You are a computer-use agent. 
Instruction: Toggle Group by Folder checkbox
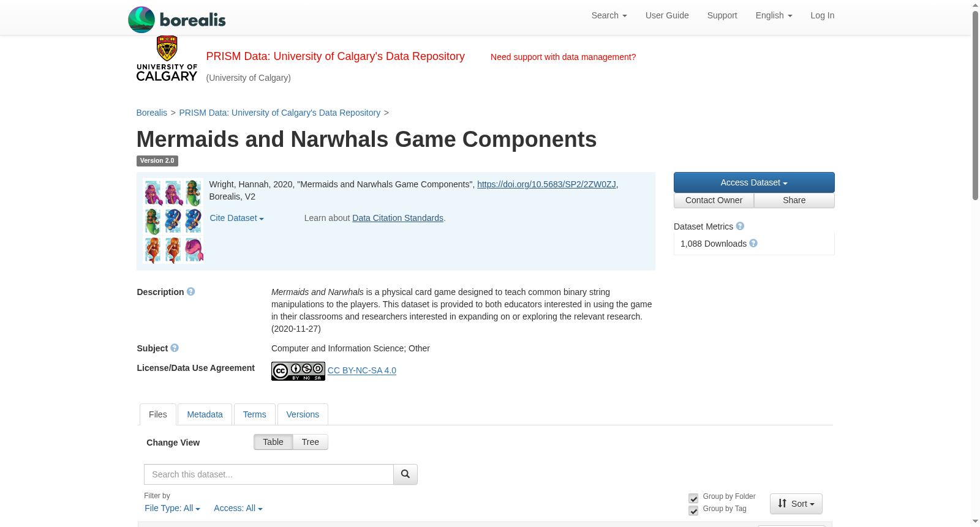pos(693,498)
